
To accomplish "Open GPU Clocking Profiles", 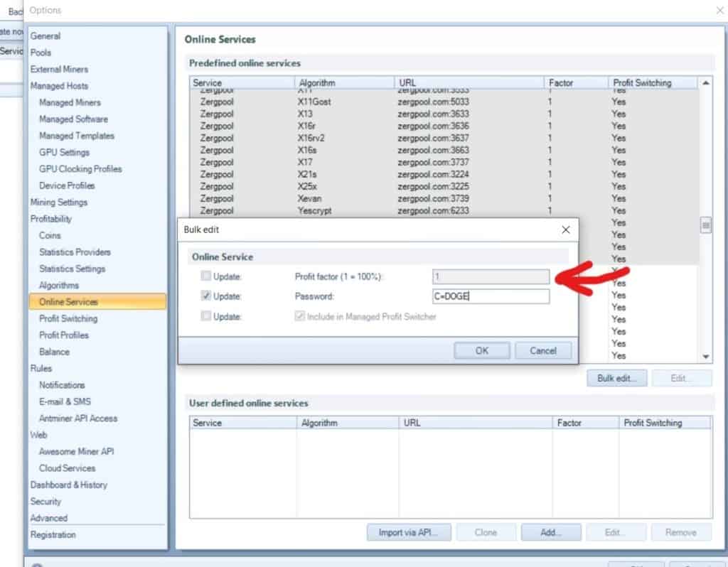I will [x=80, y=169].
